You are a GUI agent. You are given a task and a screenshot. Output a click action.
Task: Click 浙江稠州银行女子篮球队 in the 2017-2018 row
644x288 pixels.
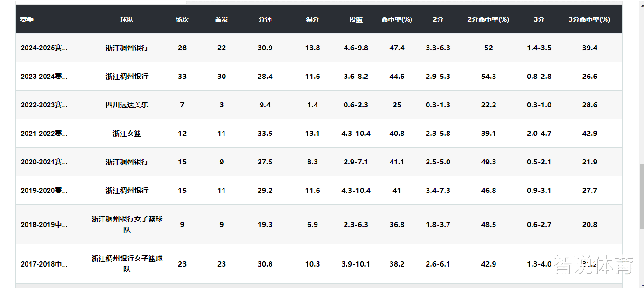[x=127, y=264]
